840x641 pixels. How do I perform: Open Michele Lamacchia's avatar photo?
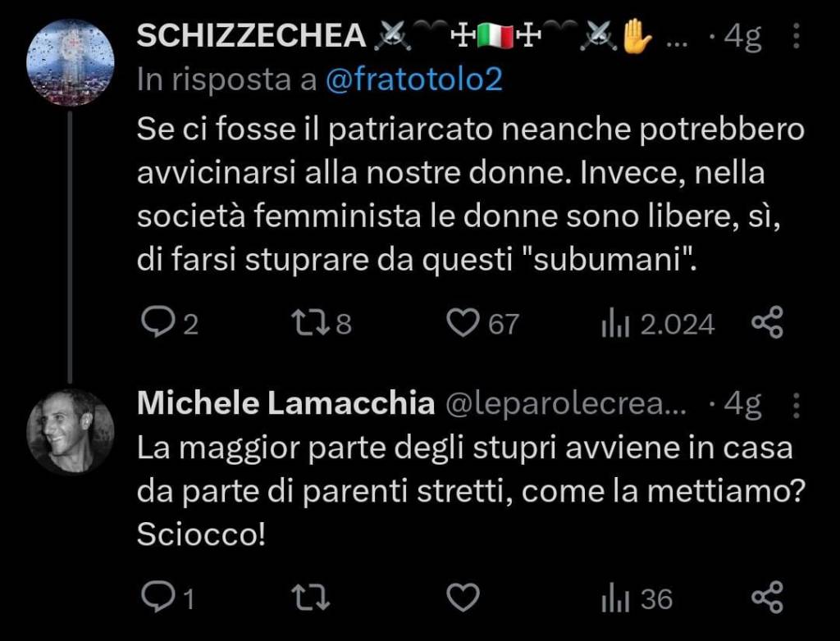click(71, 431)
